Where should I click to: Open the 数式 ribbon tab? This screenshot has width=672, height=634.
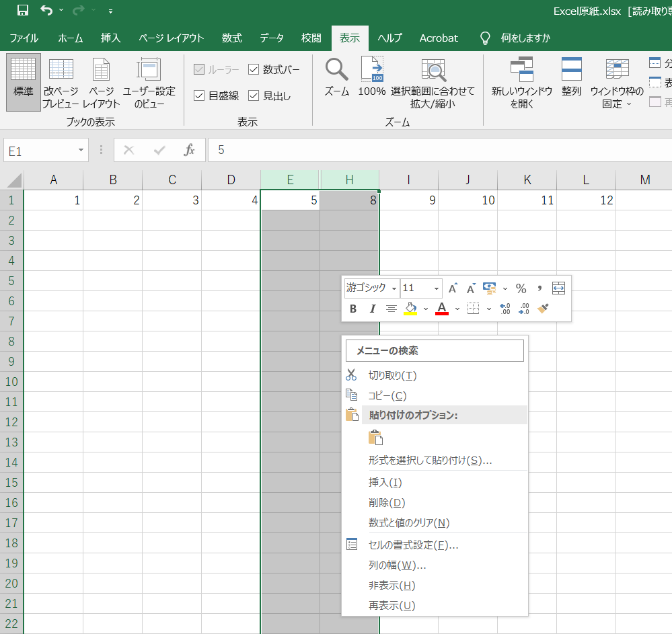(x=232, y=38)
